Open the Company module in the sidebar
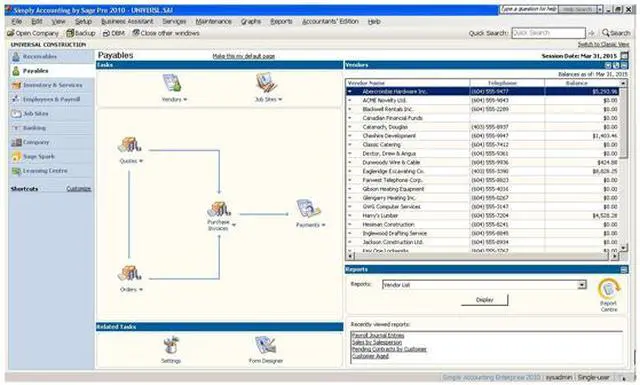The height and width of the screenshot is (385, 640). coord(51,142)
